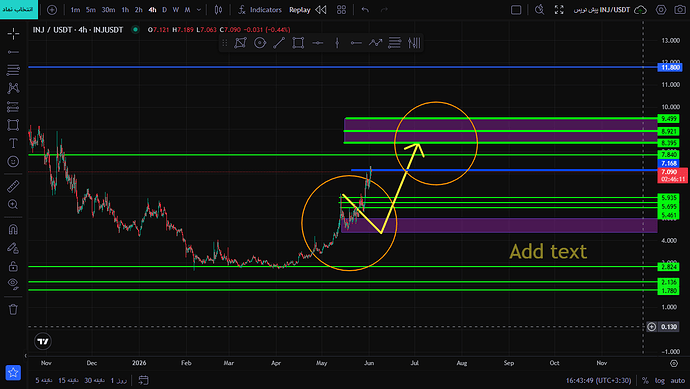Select the Text annotation tool
This screenshot has height=389, width=690.
(13, 143)
